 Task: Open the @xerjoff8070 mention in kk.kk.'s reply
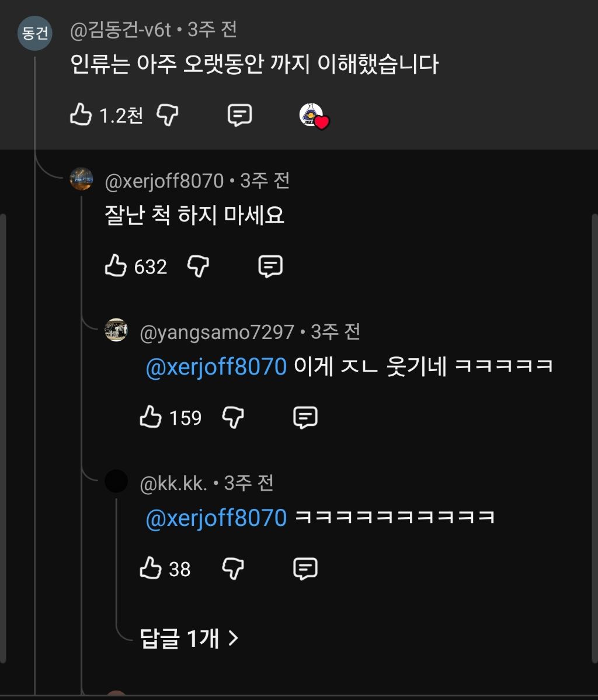pyautogui.click(x=216, y=518)
